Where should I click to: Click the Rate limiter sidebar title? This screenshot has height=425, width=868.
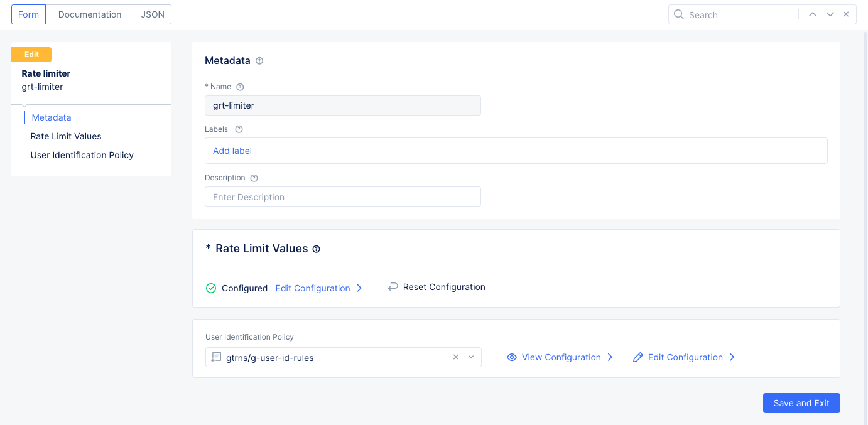click(46, 73)
